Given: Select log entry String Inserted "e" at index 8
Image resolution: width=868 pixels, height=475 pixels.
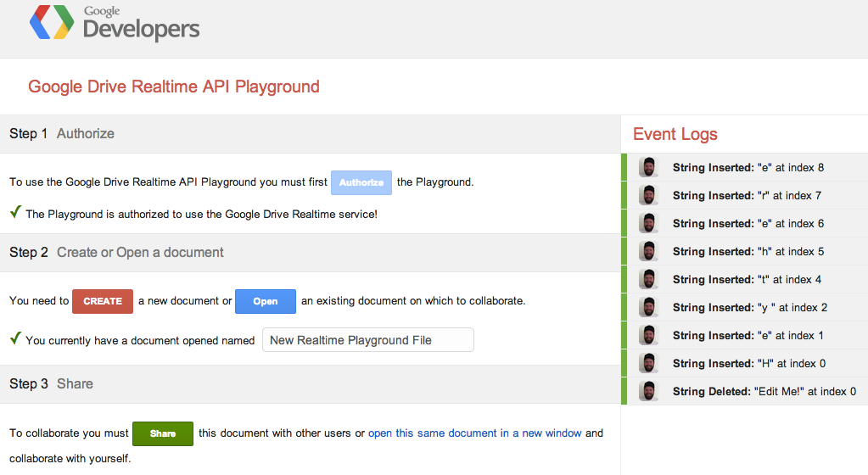Looking at the screenshot, I should tap(745, 167).
